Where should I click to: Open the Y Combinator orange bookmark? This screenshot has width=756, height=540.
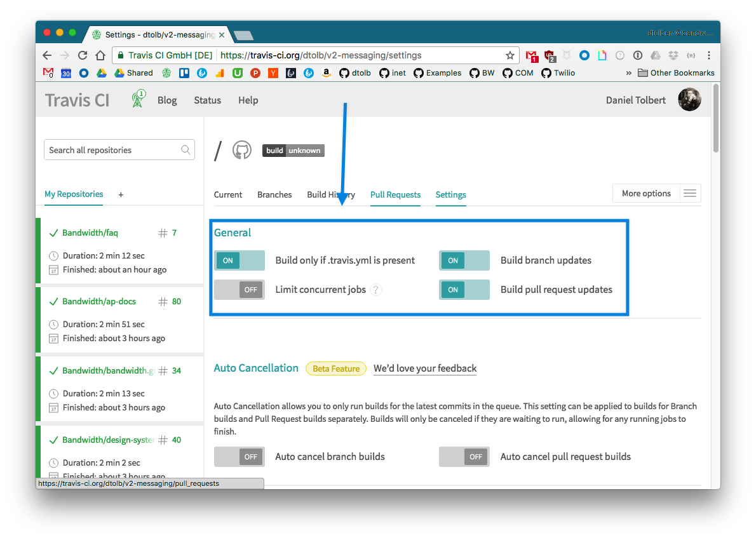(273, 73)
